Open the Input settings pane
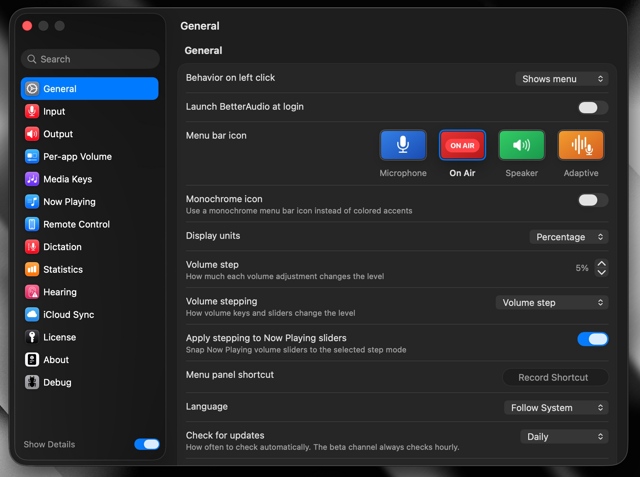The image size is (640, 477). [x=89, y=111]
